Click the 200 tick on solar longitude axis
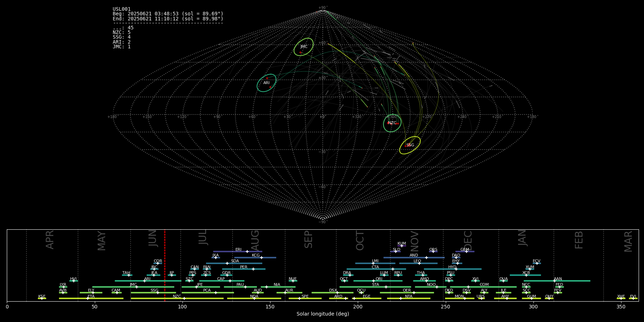 [358, 307]
